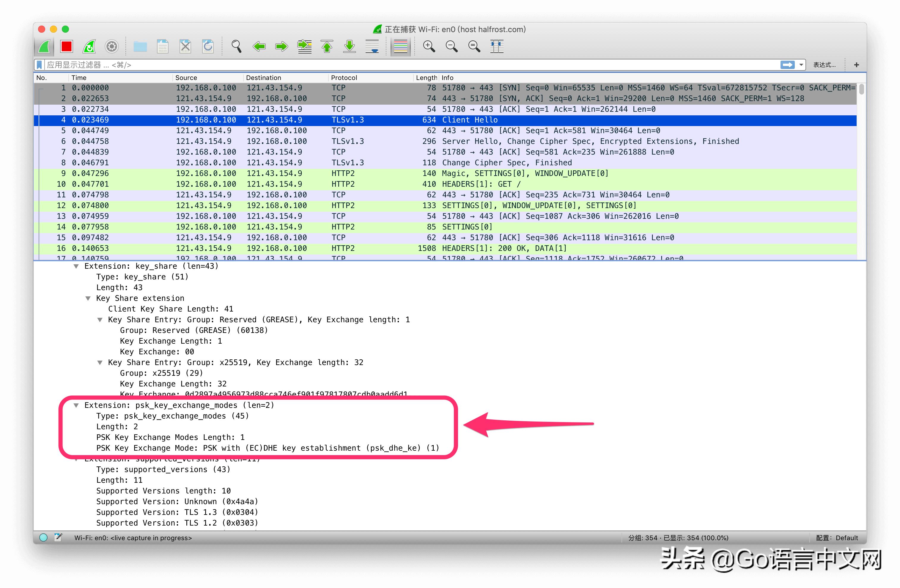This screenshot has width=900, height=588.
Task: Restart the current capture
Action: point(89,46)
